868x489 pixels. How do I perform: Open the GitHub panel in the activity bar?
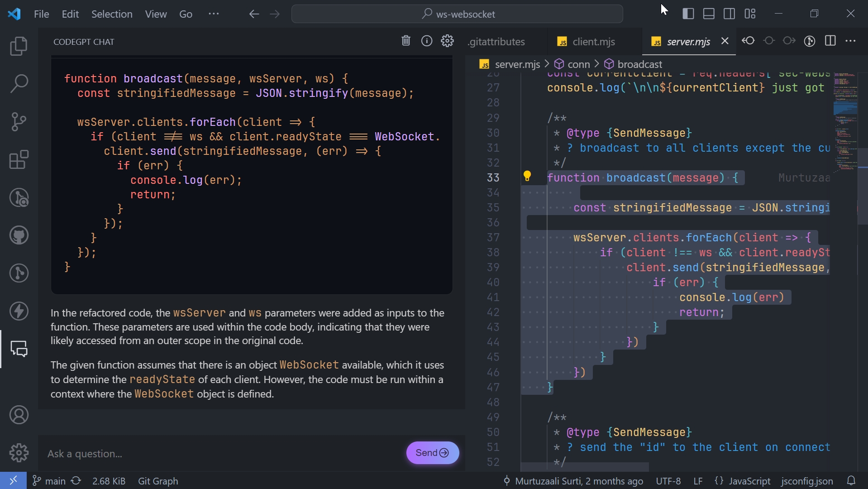pos(19,235)
